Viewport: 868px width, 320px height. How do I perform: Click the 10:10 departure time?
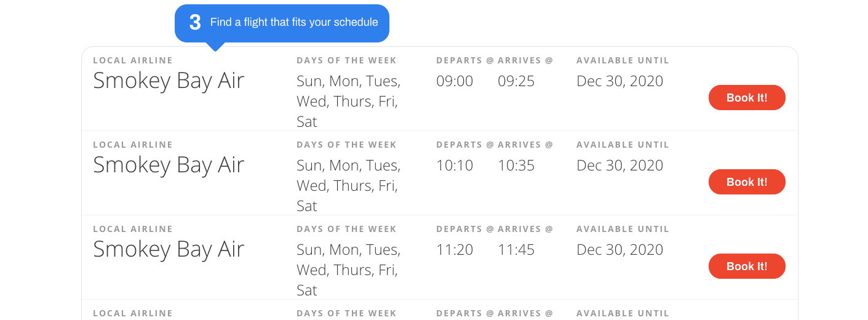click(455, 166)
